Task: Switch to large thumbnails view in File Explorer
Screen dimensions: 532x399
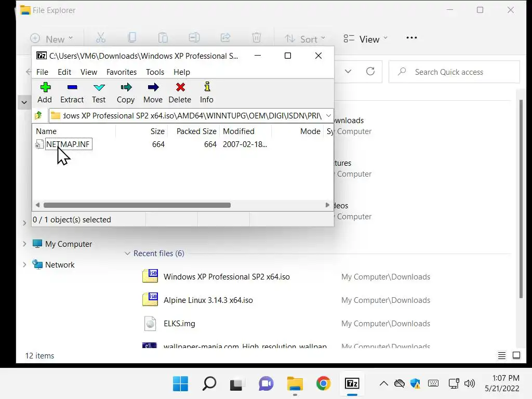Action: [x=516, y=355]
